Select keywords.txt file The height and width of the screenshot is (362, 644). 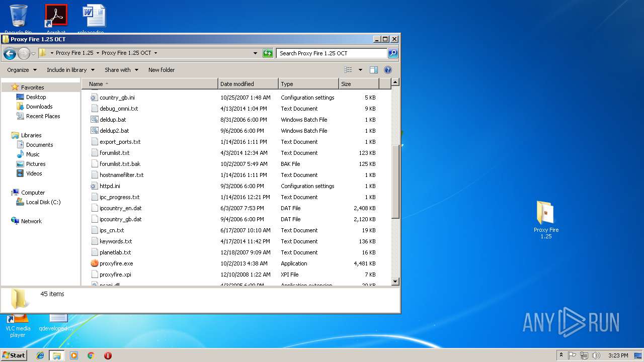pyautogui.click(x=116, y=241)
